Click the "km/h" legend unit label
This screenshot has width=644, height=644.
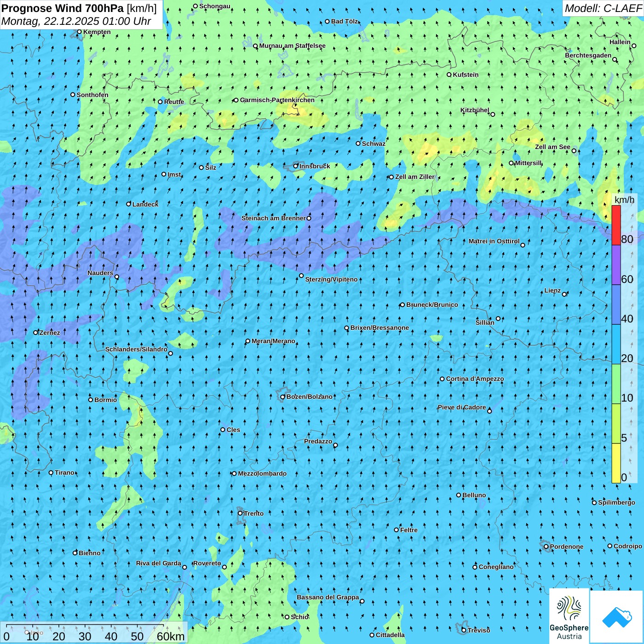point(624,199)
